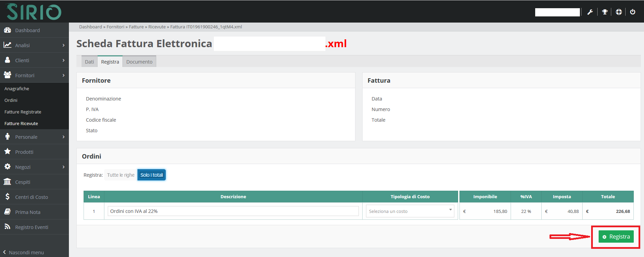This screenshot has width=644, height=257.
Task: Open the lifebuoy support icon
Action: pos(619,12)
